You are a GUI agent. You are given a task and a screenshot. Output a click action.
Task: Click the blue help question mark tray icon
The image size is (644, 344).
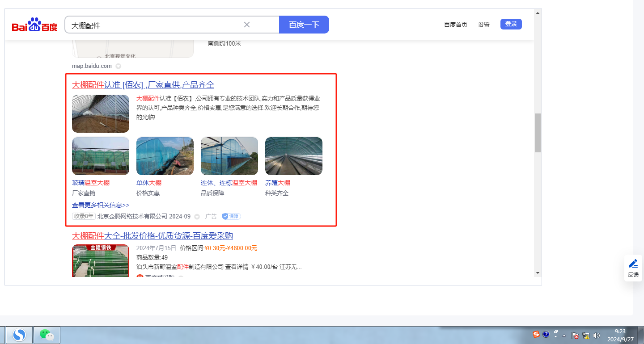pyautogui.click(x=546, y=334)
